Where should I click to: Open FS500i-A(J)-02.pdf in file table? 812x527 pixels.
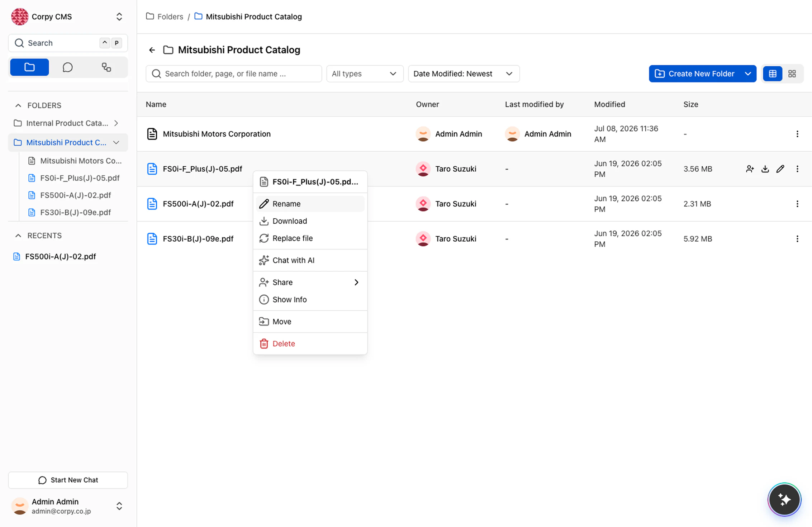pos(198,204)
